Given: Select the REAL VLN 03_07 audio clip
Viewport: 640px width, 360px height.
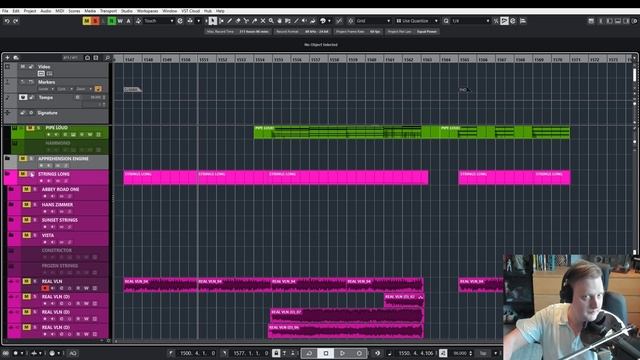Looking at the screenshot, I should click(x=347, y=316).
